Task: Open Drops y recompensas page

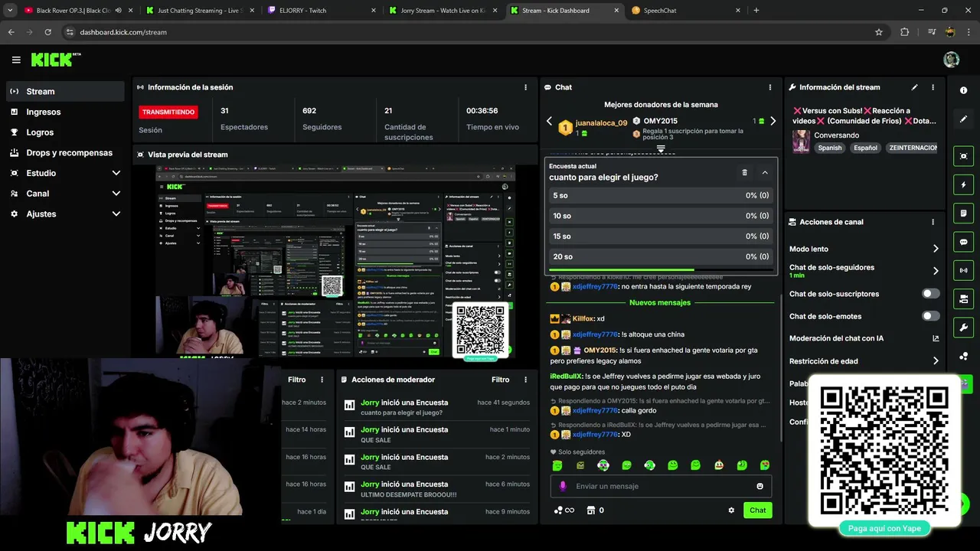Action: tap(65, 152)
